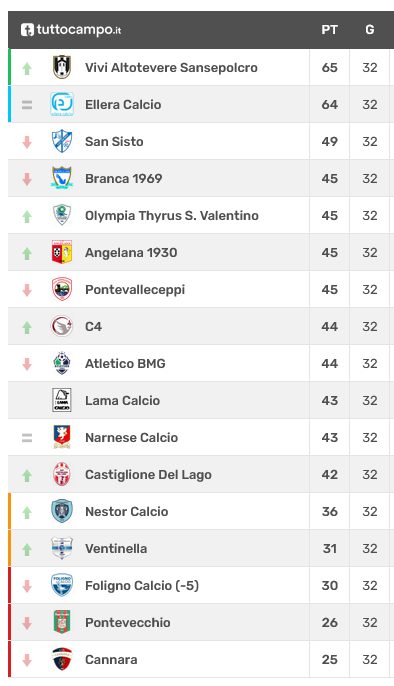Screen dimensions: 394x686
Task: Select the Nestor Calcio team name
Action: [x=127, y=511]
